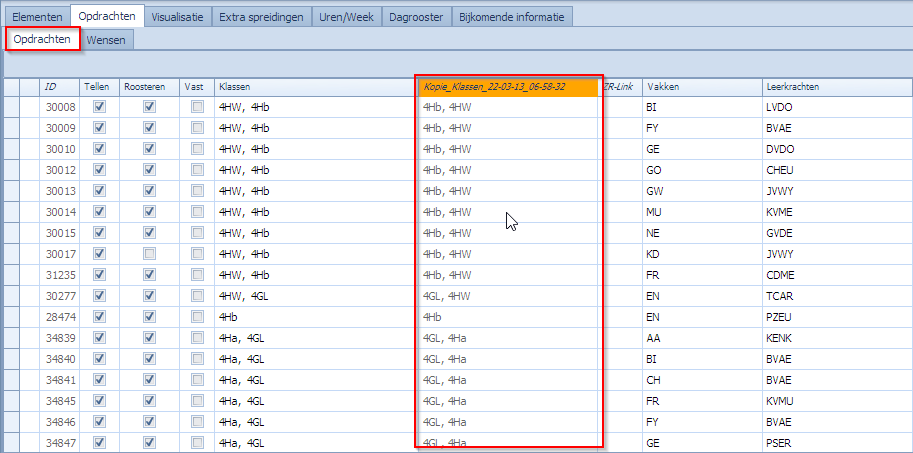Click the Vast column header
The height and width of the screenshot is (453, 913).
pos(197,87)
